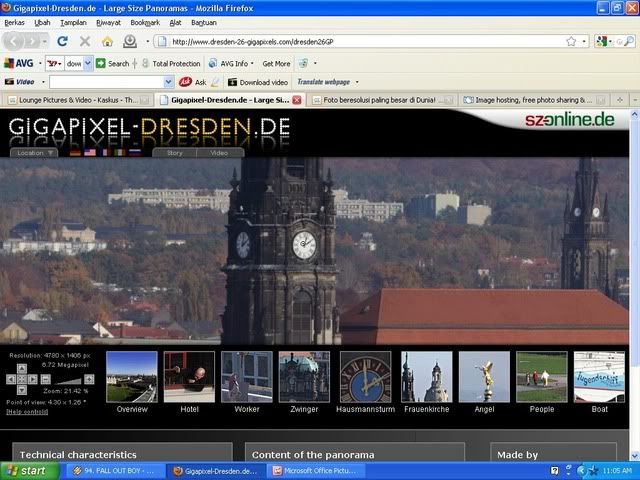640x480 pixels.
Task: Open a new tab with the plus button
Action: pyautogui.click(x=620, y=100)
